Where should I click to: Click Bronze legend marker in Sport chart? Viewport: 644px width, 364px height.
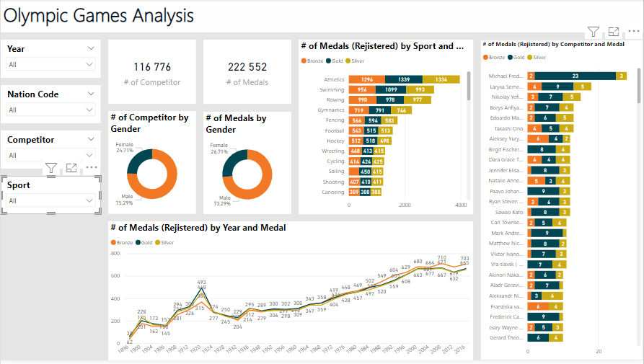coord(305,61)
